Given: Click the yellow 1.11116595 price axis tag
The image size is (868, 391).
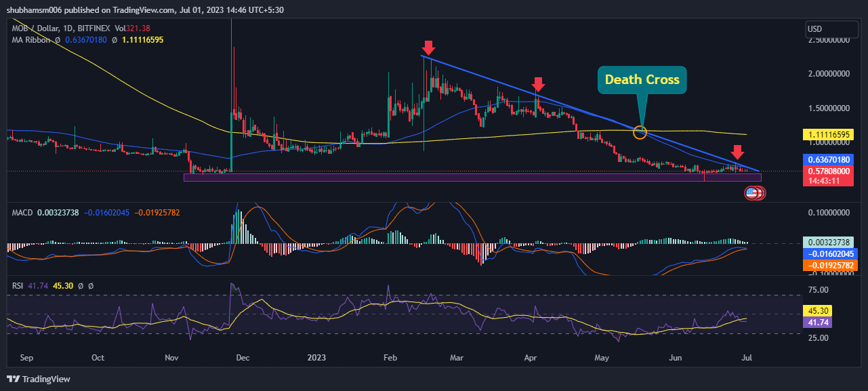Looking at the screenshot, I should point(827,136).
